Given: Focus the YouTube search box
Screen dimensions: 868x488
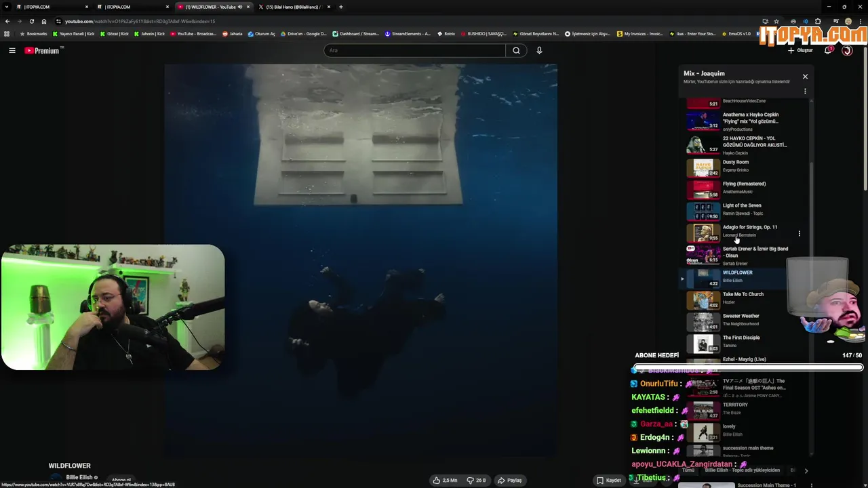Looking at the screenshot, I should pyautogui.click(x=415, y=50).
